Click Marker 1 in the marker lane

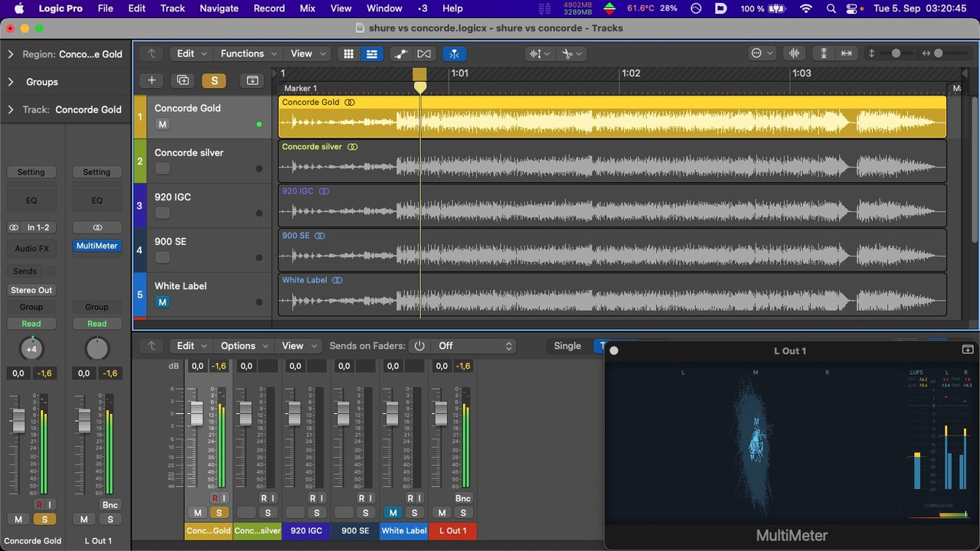pos(300,88)
